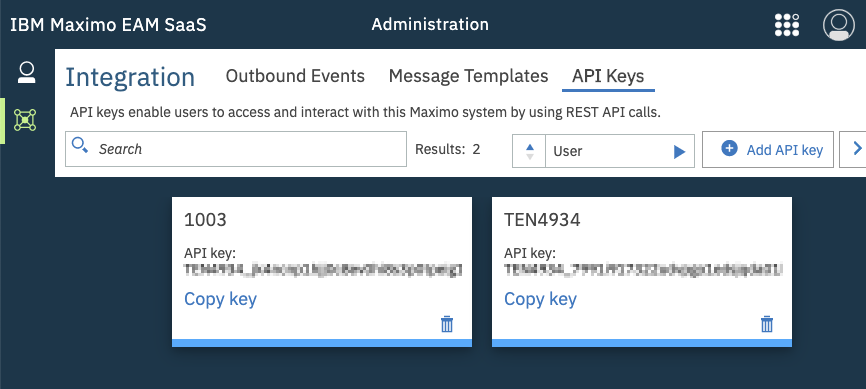Copy key for user TEN4934
The height and width of the screenshot is (389, 866).
(x=540, y=299)
